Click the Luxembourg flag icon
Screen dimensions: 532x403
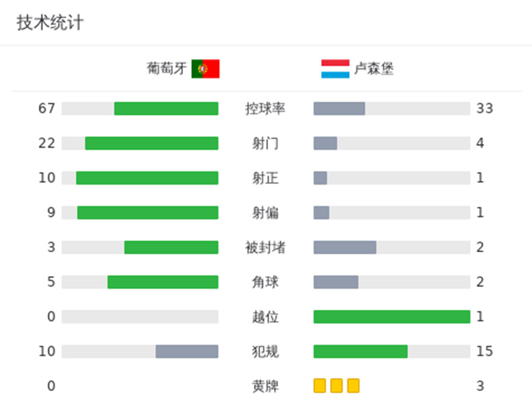pos(335,69)
